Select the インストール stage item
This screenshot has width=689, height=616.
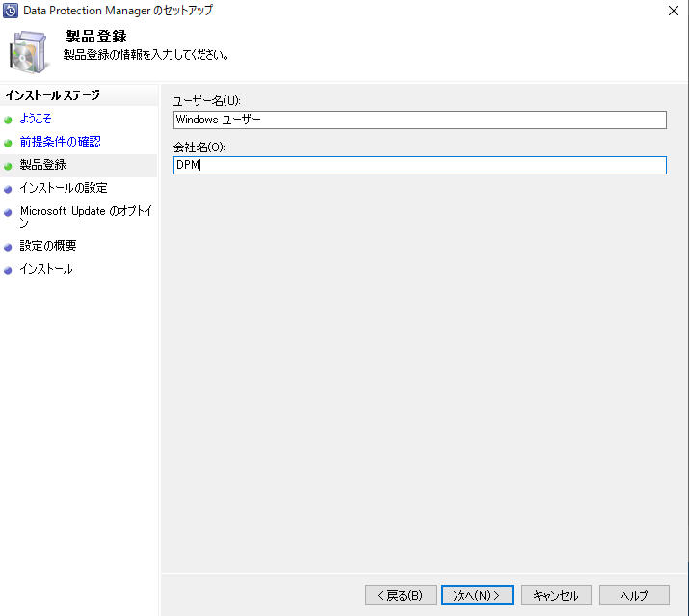point(46,269)
